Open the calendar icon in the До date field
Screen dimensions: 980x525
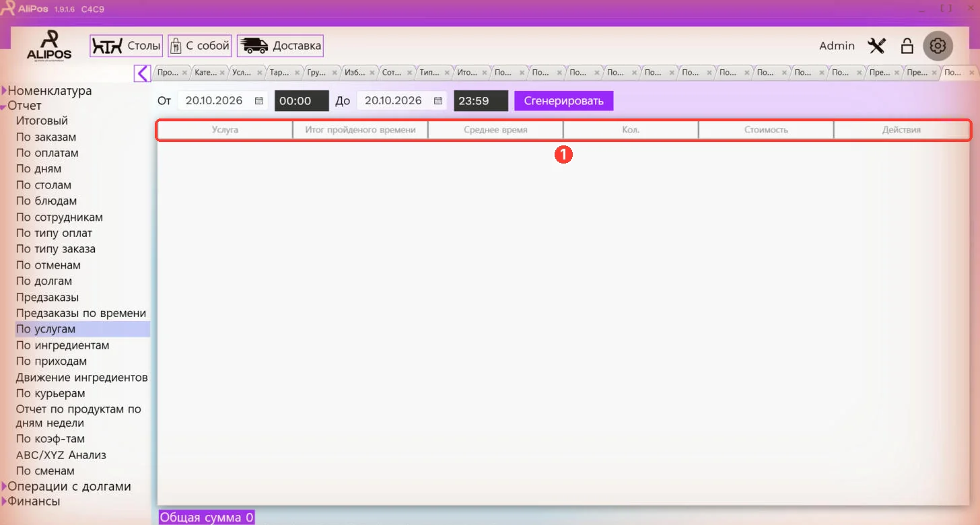(438, 101)
